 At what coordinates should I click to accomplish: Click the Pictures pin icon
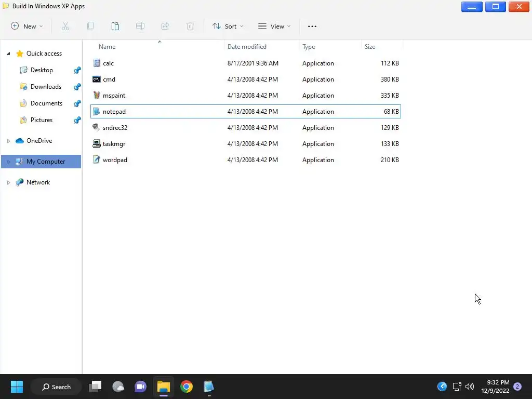tap(77, 120)
